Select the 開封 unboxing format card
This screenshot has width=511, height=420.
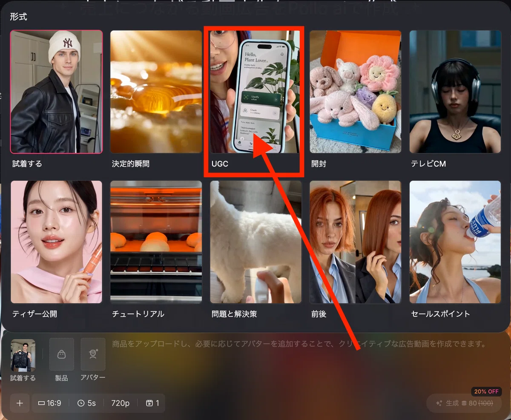pos(355,92)
